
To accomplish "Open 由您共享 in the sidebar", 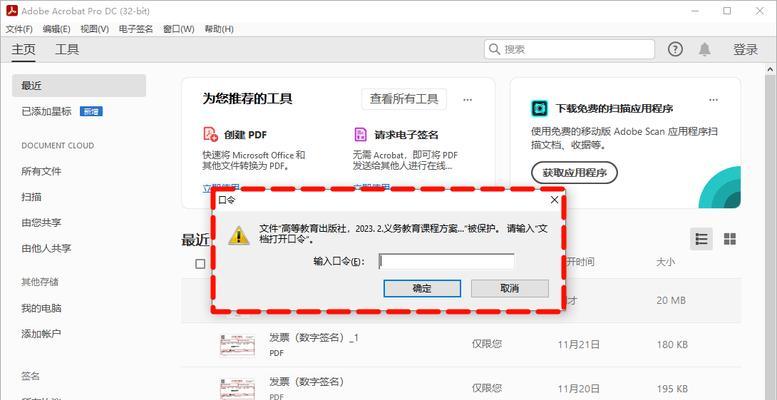I will point(41,223).
